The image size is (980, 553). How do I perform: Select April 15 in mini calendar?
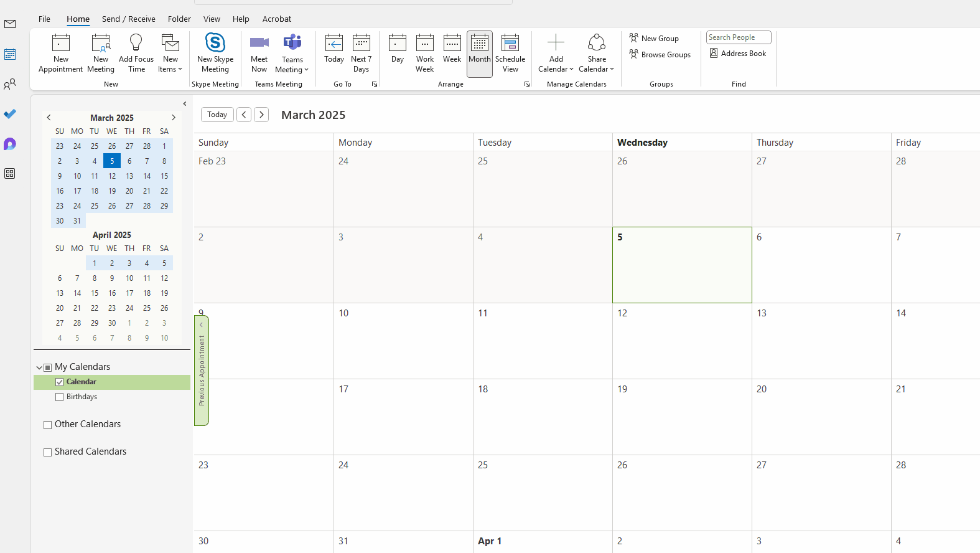pyautogui.click(x=95, y=293)
